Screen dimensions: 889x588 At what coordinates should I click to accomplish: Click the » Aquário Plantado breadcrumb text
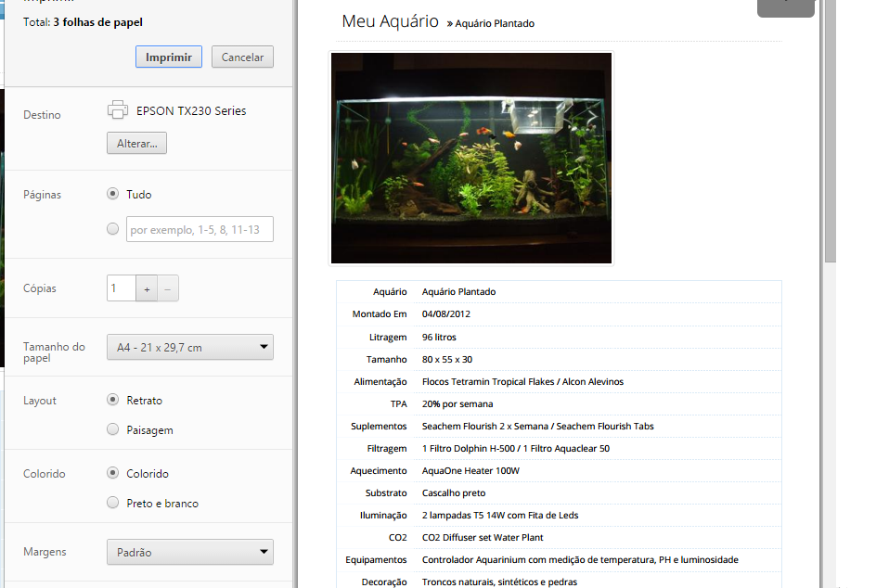490,23
